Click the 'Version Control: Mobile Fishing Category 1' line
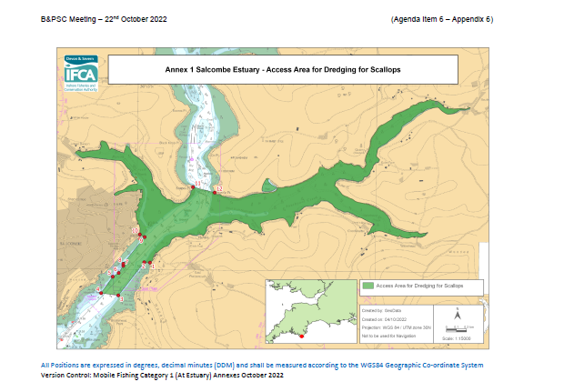This screenshot has height=392, width=564. tap(162, 376)
